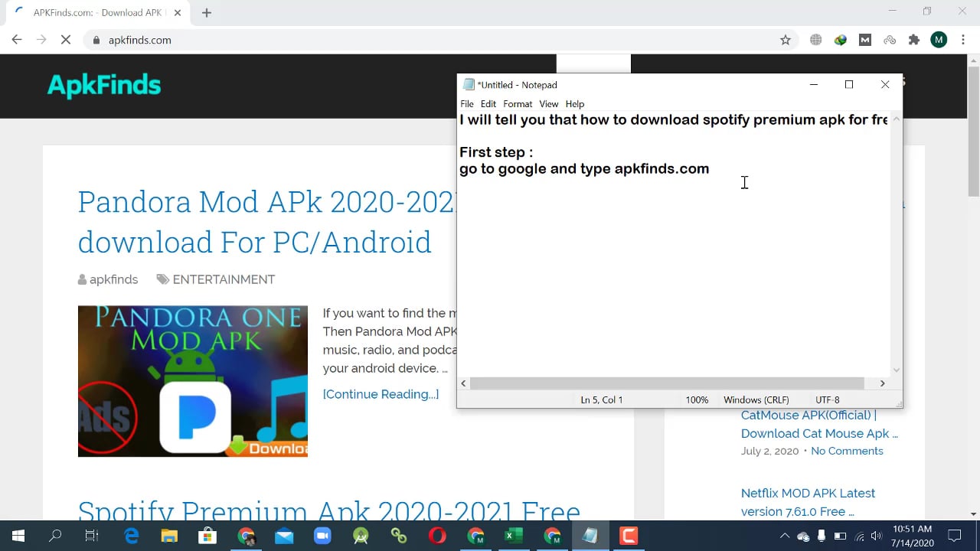The height and width of the screenshot is (551, 980).
Task: Close the APKFinds.com browser tab
Action: pos(178,12)
